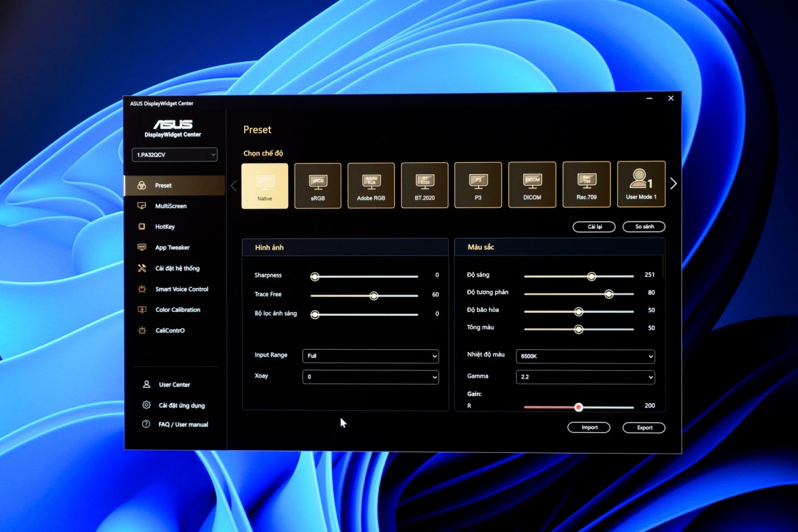The image size is (798, 532).
Task: Change monitor in the 1.PA32QCV selector
Action: 174,154
